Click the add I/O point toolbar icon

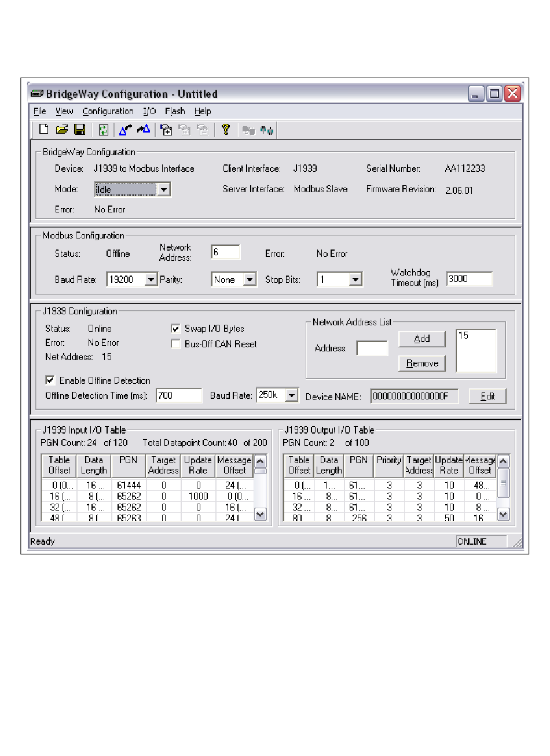click(166, 130)
